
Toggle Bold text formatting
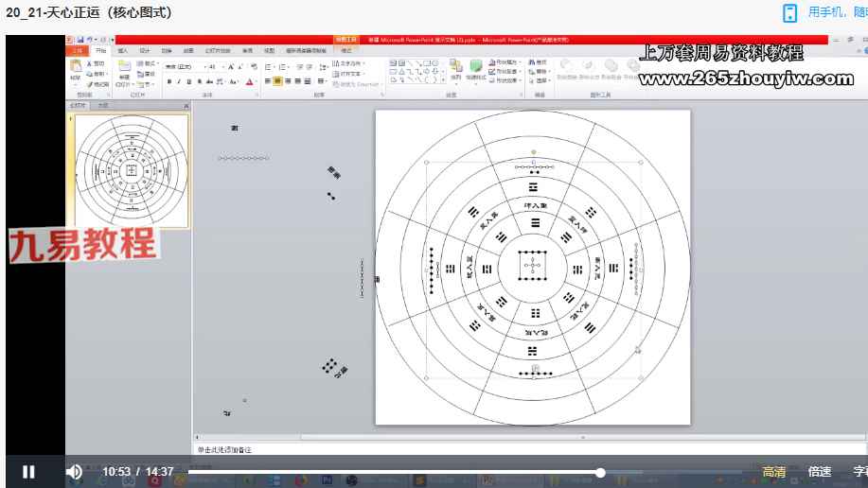pyautogui.click(x=168, y=82)
